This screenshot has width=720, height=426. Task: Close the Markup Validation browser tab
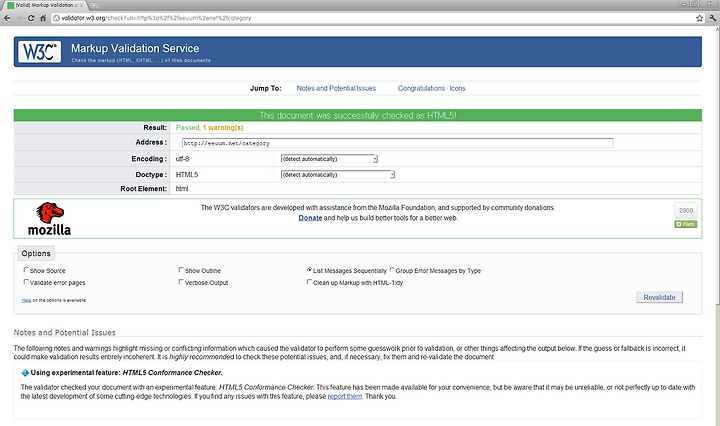coord(82,5)
